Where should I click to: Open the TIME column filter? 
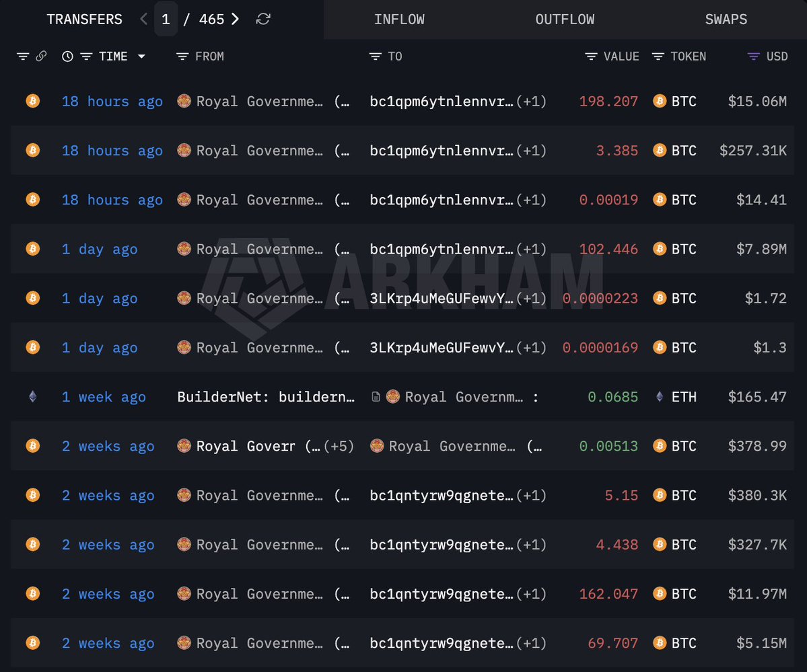86,56
